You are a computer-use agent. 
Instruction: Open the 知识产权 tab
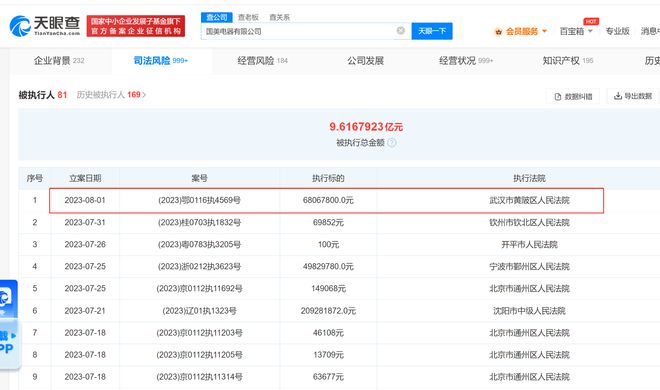pyautogui.click(x=568, y=61)
